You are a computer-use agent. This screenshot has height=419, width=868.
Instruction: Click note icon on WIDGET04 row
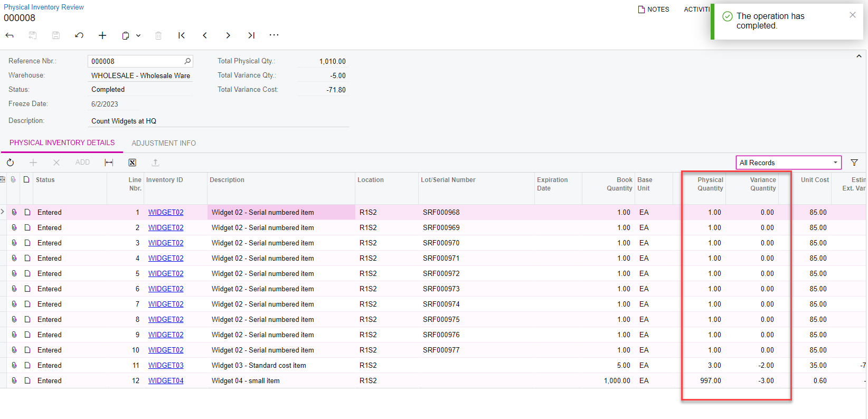[27, 380]
